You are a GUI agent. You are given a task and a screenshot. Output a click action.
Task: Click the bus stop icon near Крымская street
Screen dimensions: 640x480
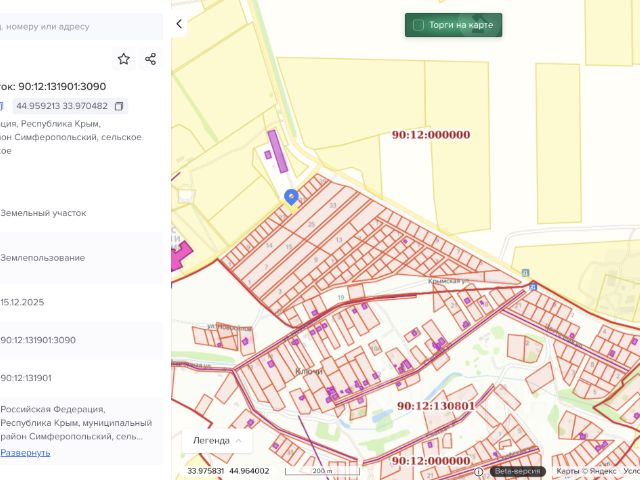click(532, 287)
